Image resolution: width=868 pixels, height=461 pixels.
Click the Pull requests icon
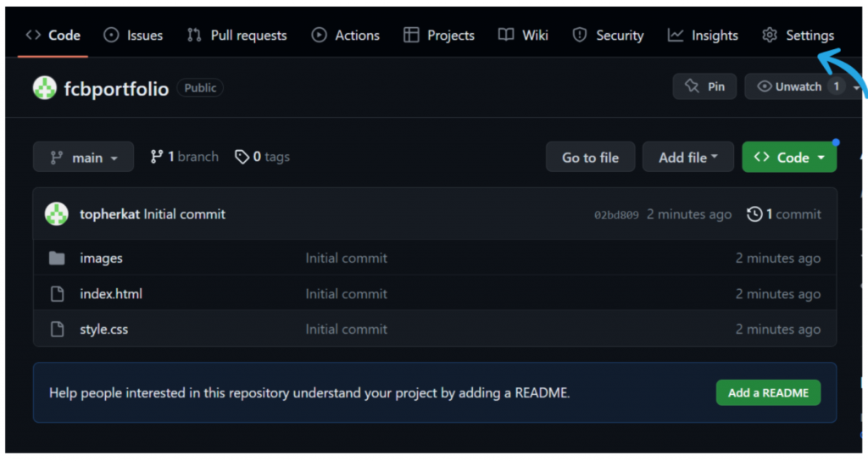(194, 35)
